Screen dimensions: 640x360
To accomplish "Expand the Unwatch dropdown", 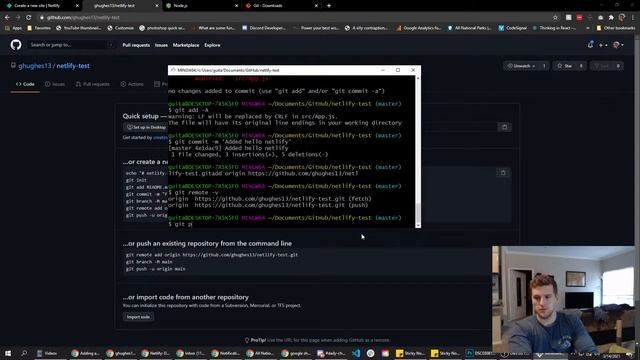I will click(521, 66).
